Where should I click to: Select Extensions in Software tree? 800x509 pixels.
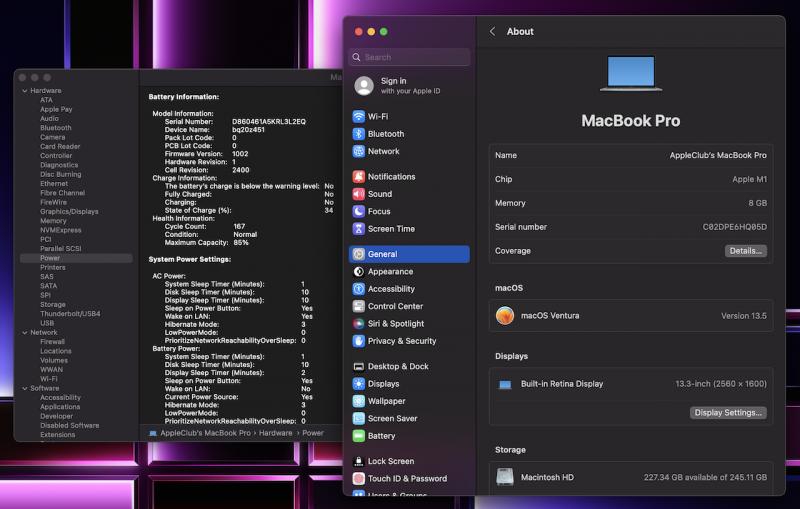pyautogui.click(x=58, y=435)
